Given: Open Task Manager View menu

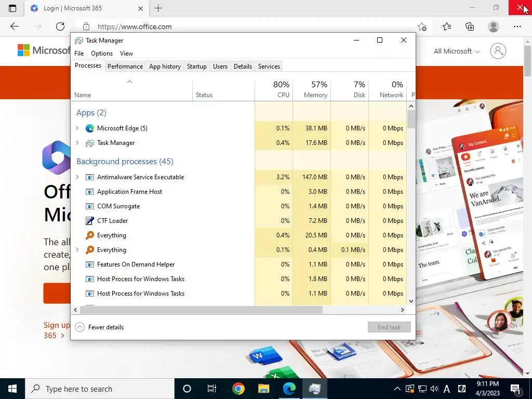Looking at the screenshot, I should [126, 54].
